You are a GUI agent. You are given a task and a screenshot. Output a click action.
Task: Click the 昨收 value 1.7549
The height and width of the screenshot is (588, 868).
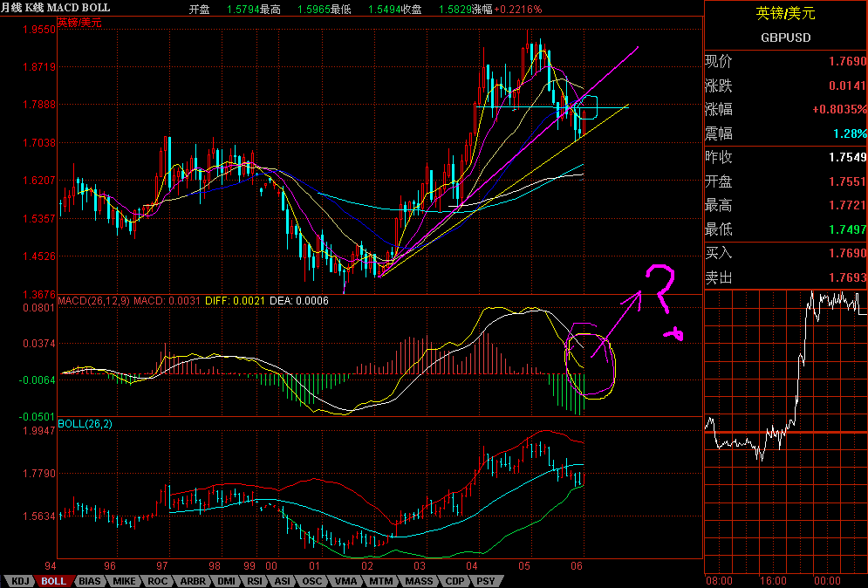848,157
